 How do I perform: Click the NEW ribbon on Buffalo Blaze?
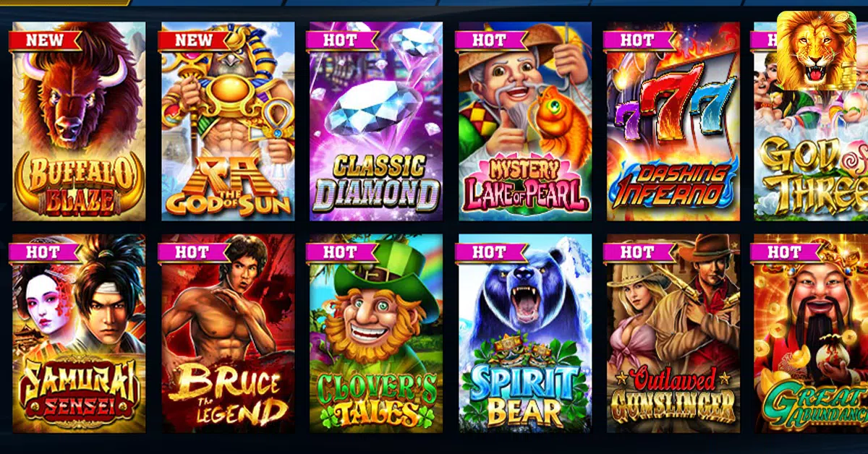[x=44, y=40]
